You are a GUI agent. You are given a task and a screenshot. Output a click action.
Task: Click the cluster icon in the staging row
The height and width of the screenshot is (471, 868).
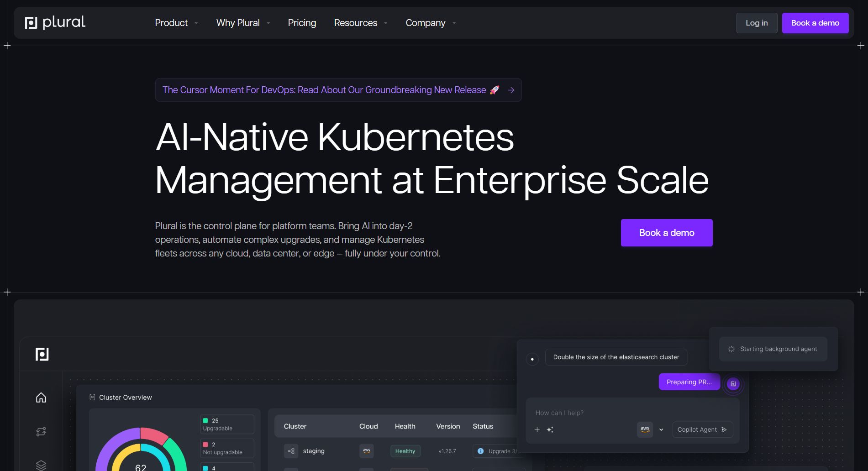pyautogui.click(x=291, y=451)
